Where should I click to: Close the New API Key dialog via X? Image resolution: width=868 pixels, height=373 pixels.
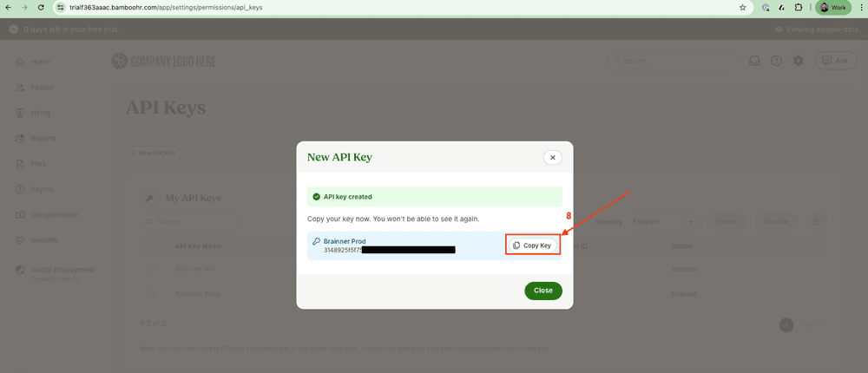click(552, 158)
